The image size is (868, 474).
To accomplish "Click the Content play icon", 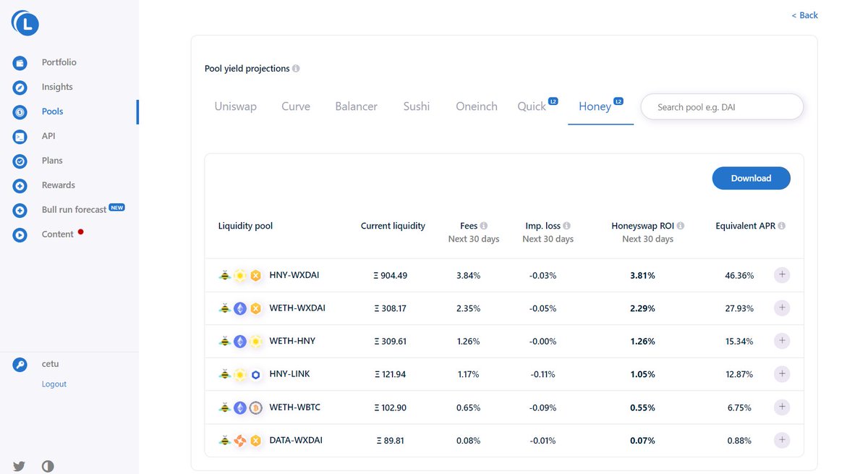I will point(20,235).
